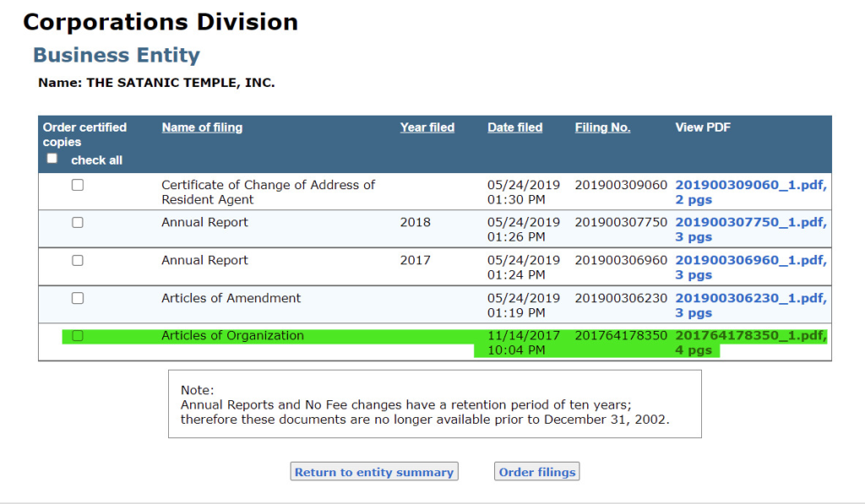Check the highlighted Articles of Organization row

pyautogui.click(x=77, y=335)
